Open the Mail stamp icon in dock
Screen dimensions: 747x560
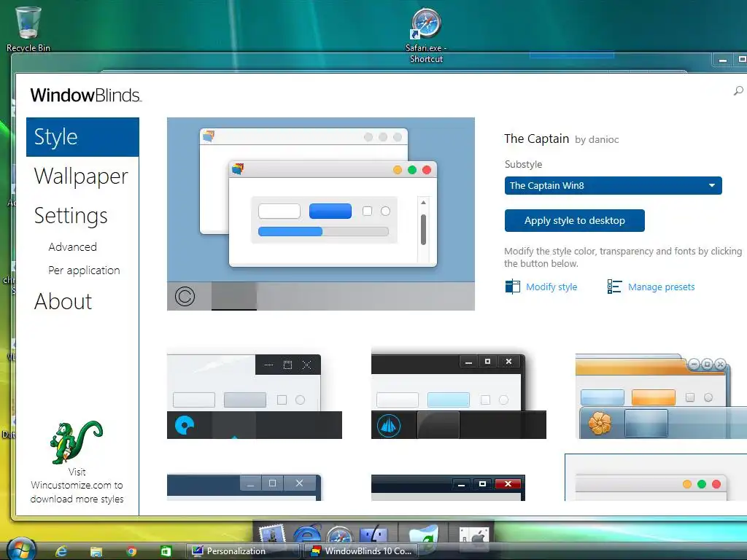[271, 533]
